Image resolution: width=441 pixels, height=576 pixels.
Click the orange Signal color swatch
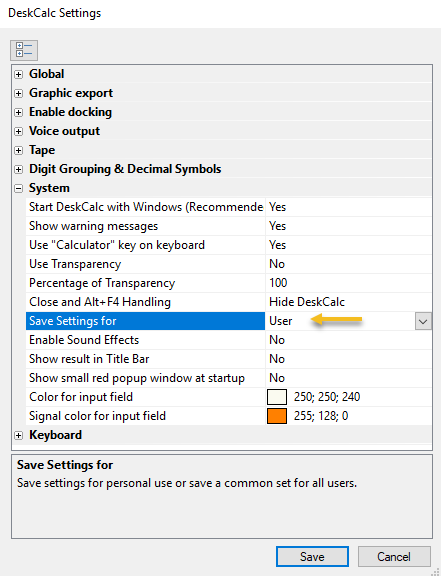click(x=277, y=416)
